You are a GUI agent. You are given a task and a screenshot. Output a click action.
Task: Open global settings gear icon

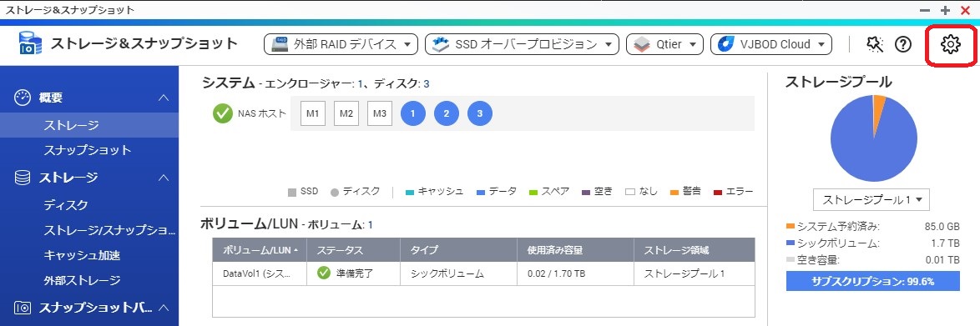(x=950, y=44)
